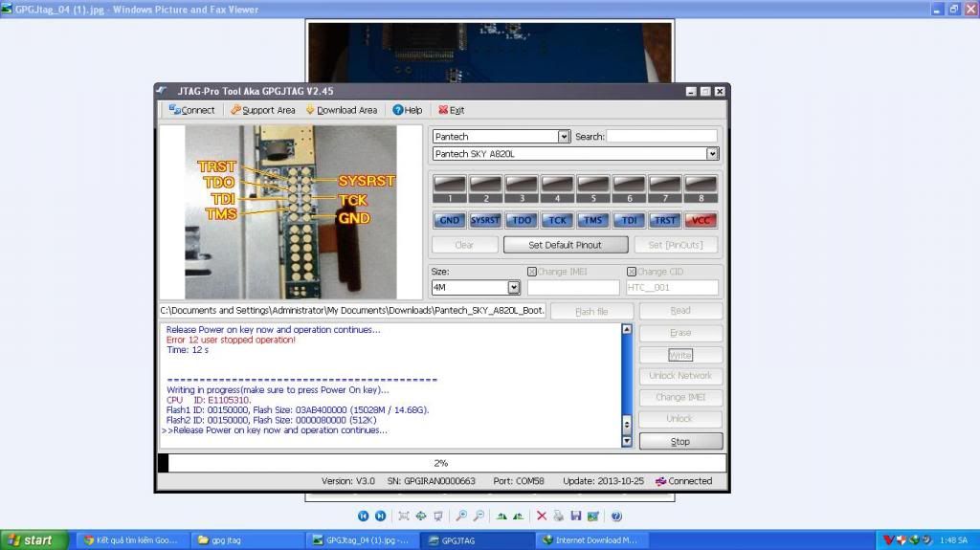Start slide show in Picture Viewer toolbar
The image size is (980, 550).
click(438, 517)
